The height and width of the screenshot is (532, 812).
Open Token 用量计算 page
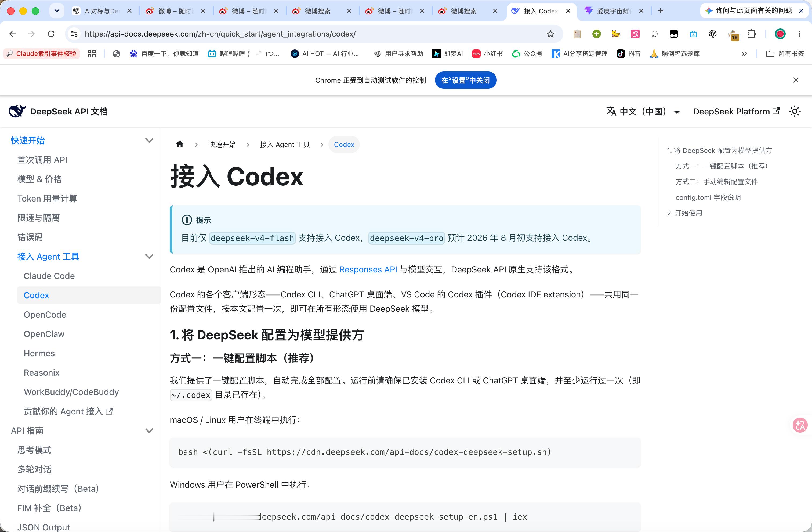click(48, 198)
